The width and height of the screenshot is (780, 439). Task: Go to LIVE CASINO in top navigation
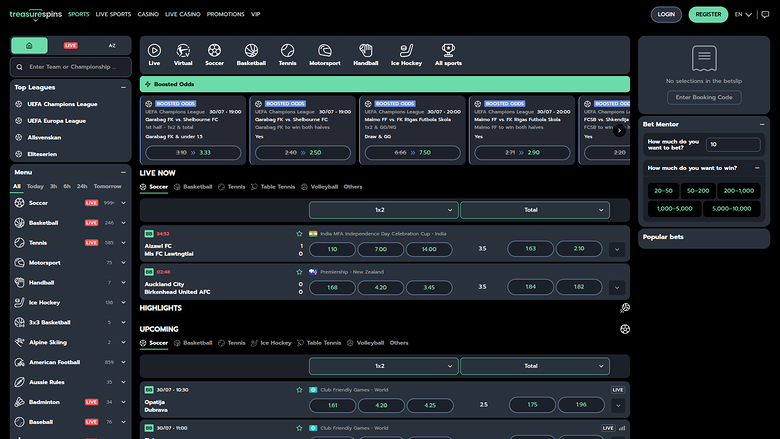click(x=181, y=15)
